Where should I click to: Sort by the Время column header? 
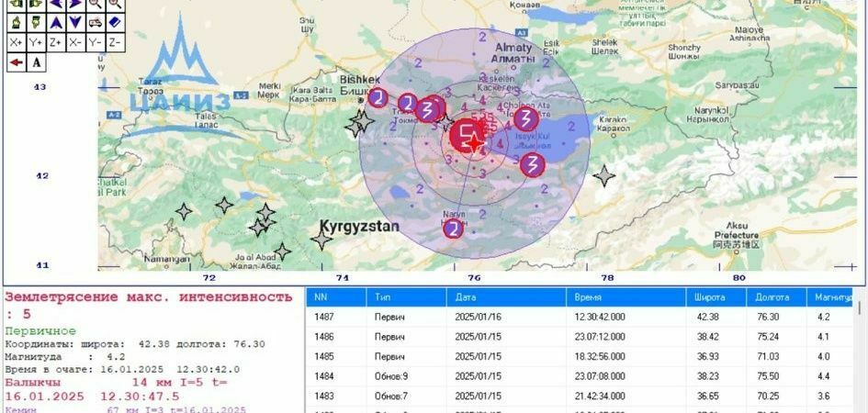tap(588, 297)
